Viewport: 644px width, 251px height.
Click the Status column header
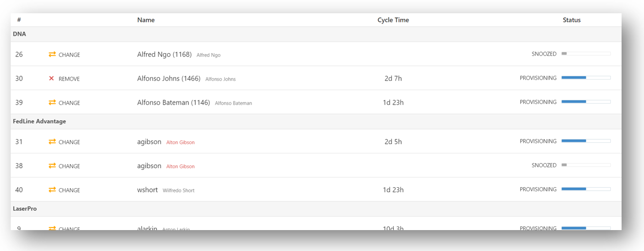pos(571,20)
